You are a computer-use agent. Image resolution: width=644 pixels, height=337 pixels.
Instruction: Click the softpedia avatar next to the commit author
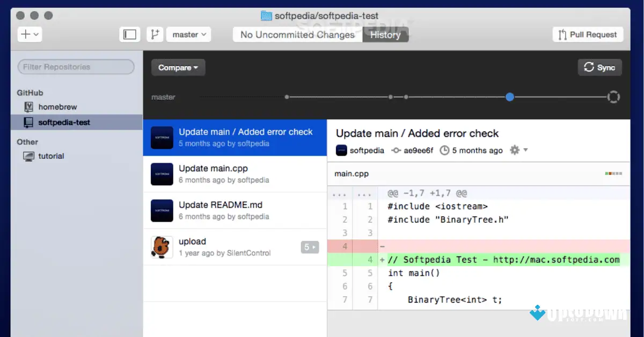(342, 150)
